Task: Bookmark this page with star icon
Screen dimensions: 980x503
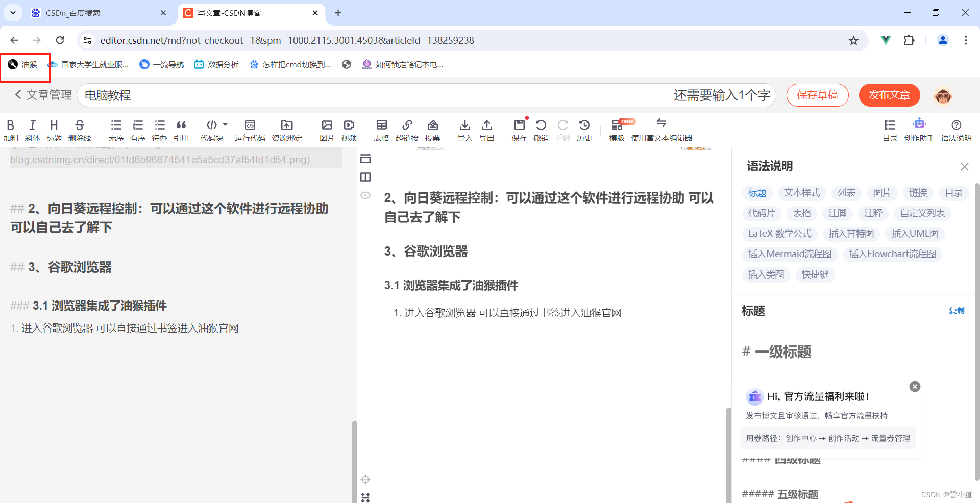Action: click(x=853, y=40)
